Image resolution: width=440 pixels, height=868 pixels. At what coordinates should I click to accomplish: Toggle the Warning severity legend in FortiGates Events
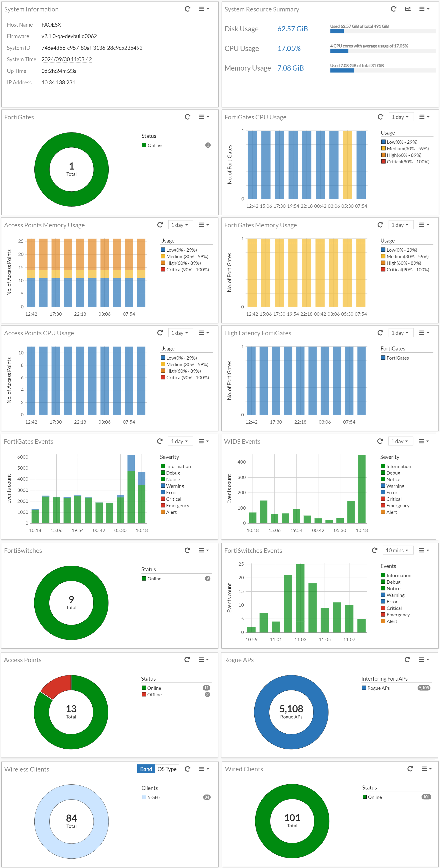point(172,486)
